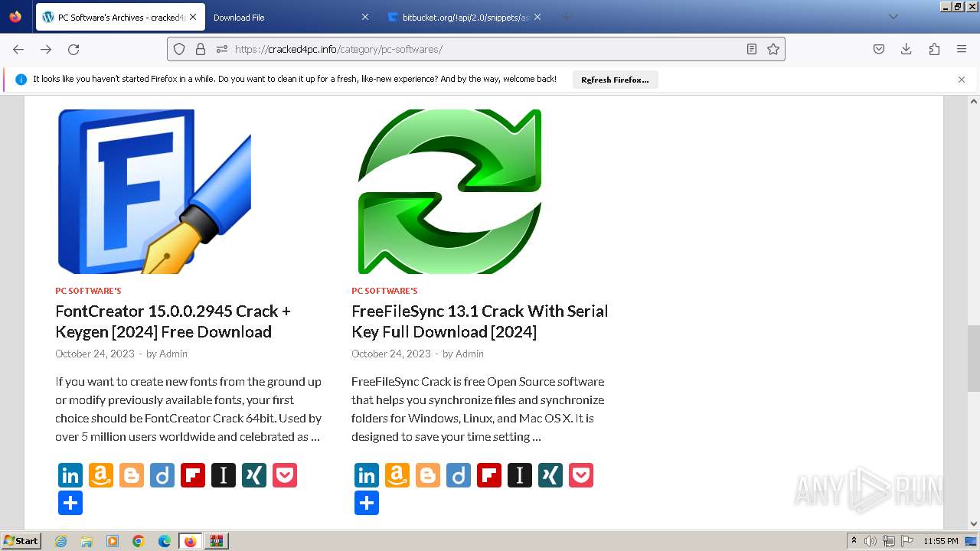980x551 pixels.
Task: Open the volume control in the system tray
Action: point(871,541)
